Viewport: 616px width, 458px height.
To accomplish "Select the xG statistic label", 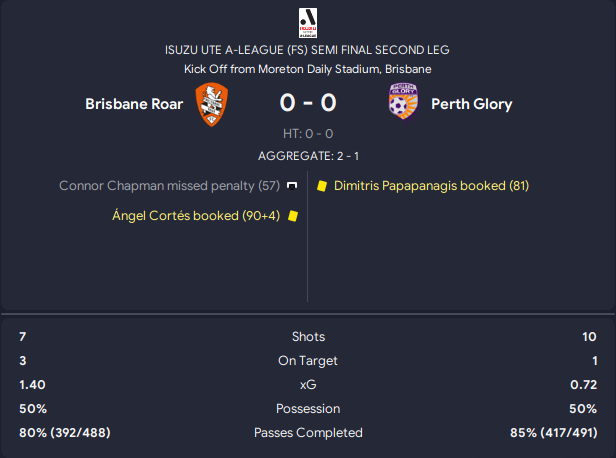I will (308, 385).
